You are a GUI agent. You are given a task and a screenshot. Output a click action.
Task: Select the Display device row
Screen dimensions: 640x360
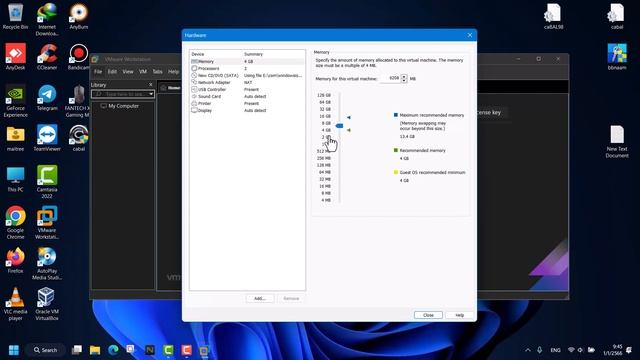point(247,110)
